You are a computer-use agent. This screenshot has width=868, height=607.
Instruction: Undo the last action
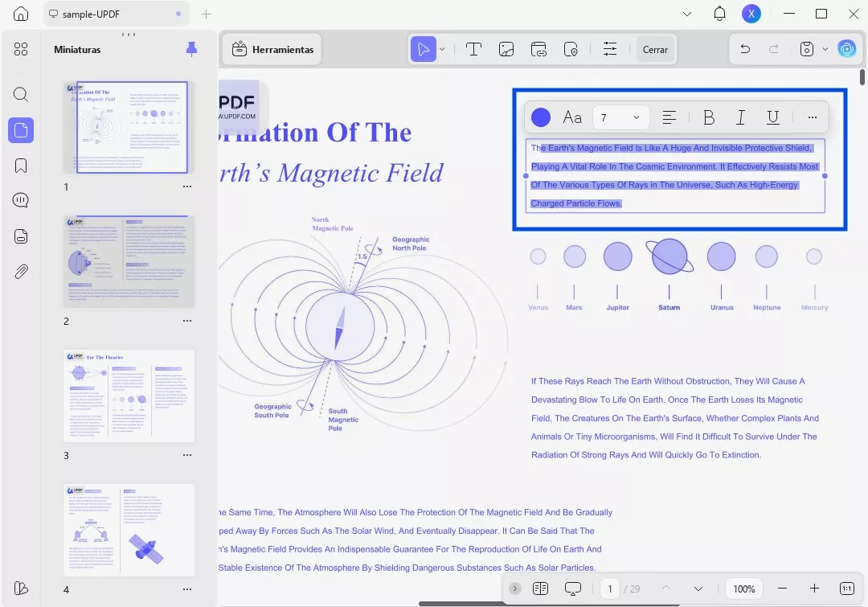tap(745, 49)
